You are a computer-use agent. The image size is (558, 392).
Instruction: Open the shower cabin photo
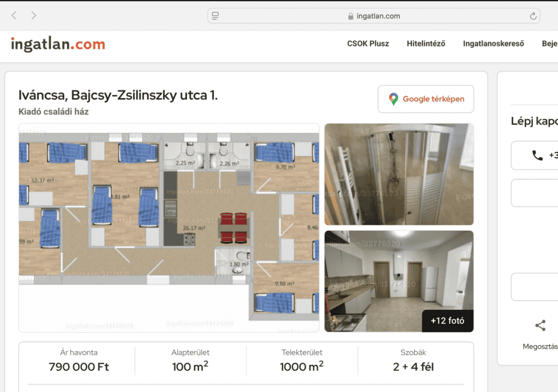(399, 174)
